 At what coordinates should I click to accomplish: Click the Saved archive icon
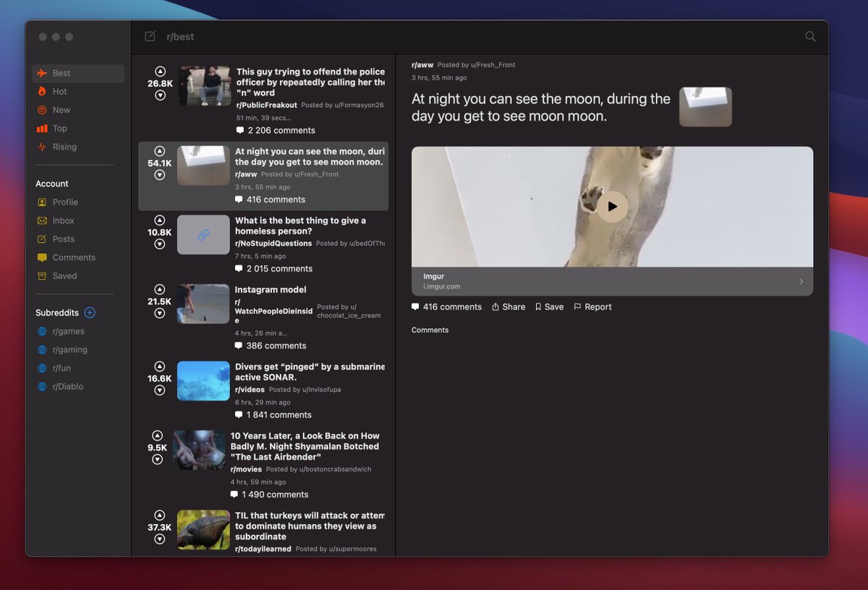(42, 275)
